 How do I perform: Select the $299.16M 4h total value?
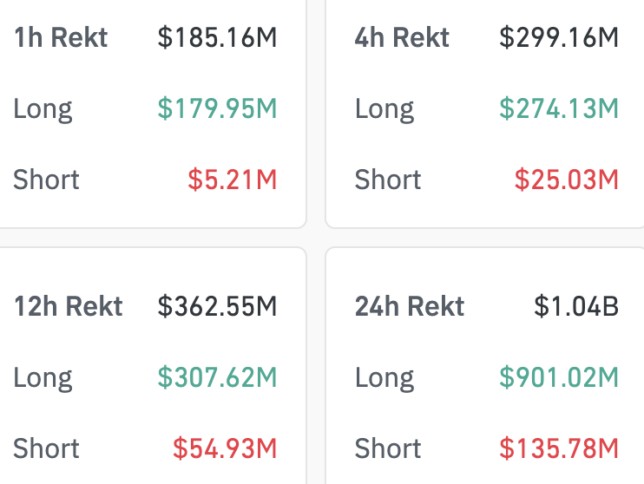tap(559, 38)
